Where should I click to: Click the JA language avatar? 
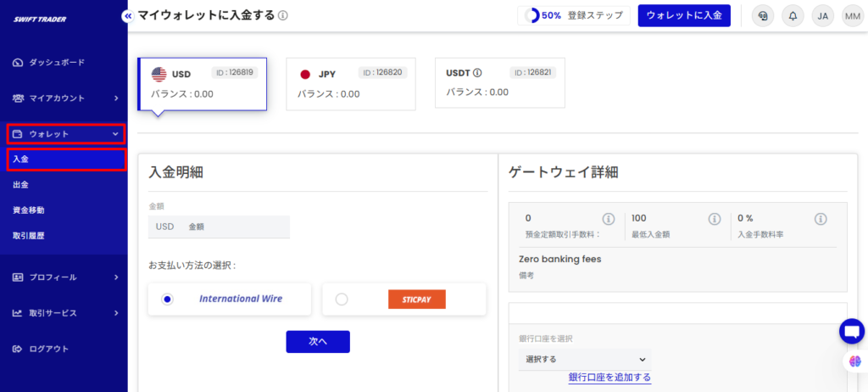pos(822,16)
